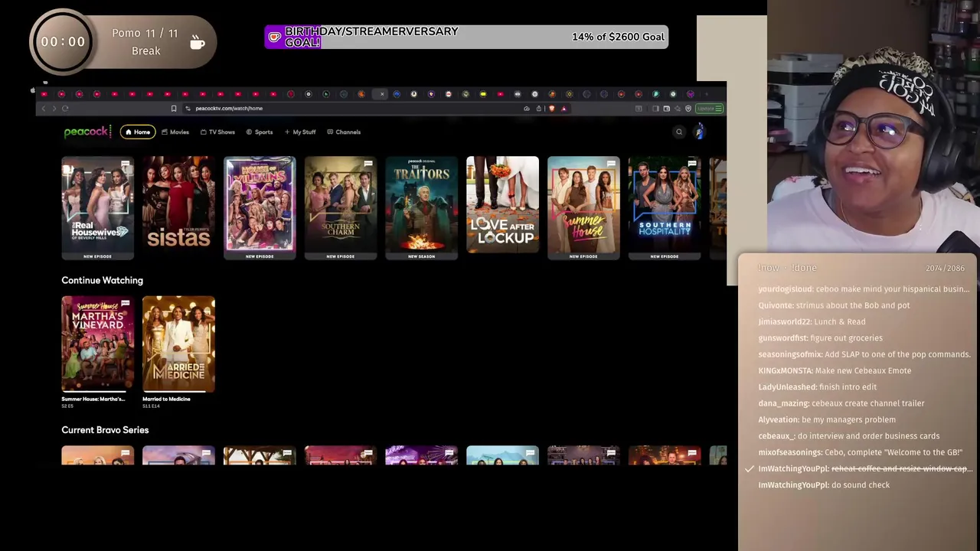The width and height of the screenshot is (980, 551).
Task: Click the 14% of $2600 Goal bar
Action: [465, 37]
